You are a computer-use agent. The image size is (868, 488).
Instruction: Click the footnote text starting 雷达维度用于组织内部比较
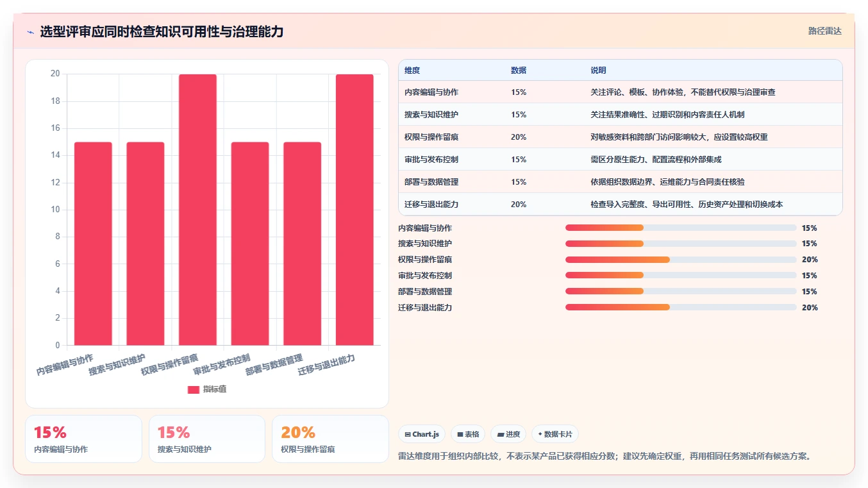click(x=606, y=457)
